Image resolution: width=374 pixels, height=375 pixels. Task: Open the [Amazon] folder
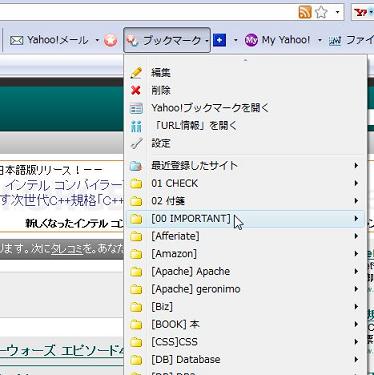click(x=245, y=254)
